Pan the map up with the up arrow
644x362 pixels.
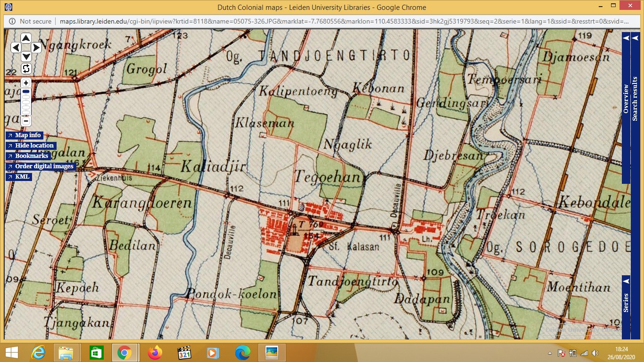(26, 38)
